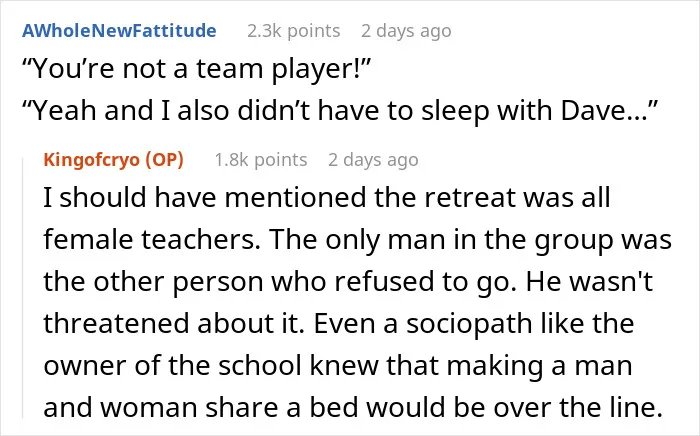Open AWholeNewFattitude's user profile
The image size is (700, 436).
(x=119, y=31)
